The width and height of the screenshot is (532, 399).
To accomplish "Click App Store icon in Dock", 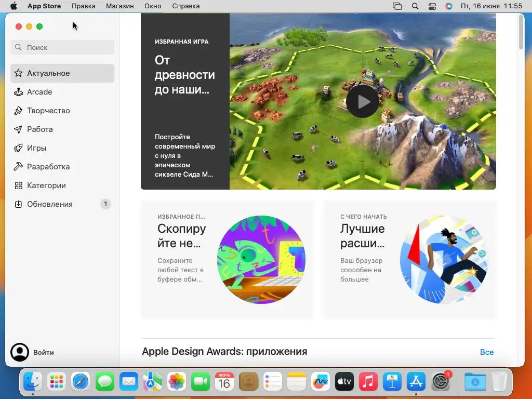I will coord(416,382).
